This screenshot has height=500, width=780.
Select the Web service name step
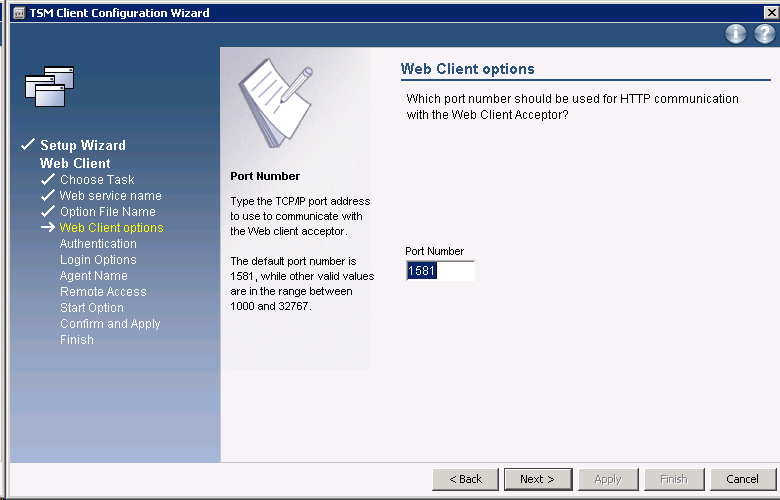[110, 196]
